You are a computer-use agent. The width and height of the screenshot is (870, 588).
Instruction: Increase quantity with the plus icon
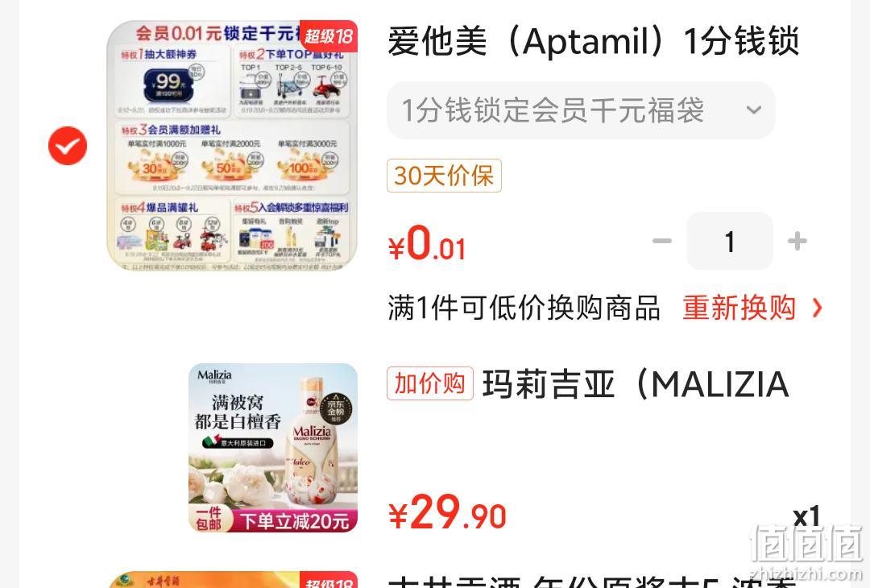[797, 241]
